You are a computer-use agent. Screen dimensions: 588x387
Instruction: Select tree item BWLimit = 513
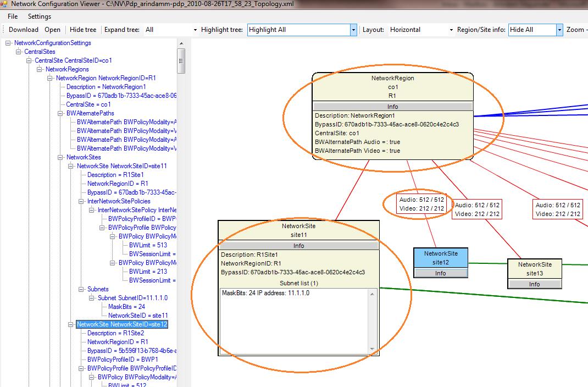point(148,245)
